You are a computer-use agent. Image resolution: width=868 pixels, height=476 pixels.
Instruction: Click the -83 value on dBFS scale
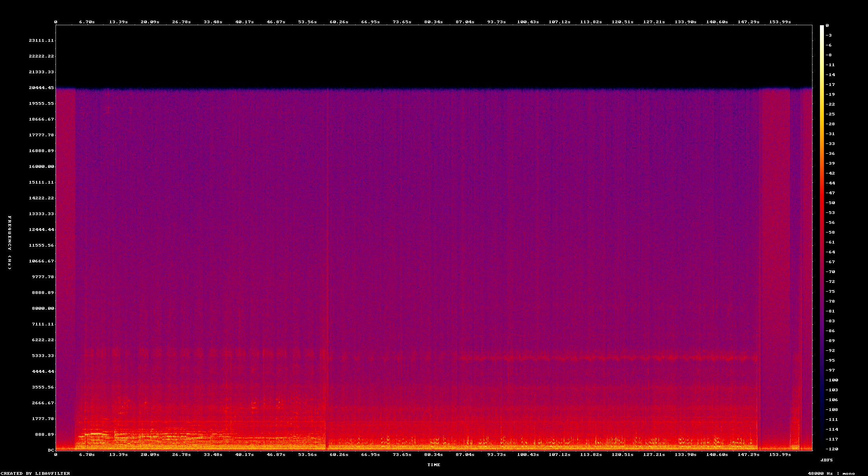[830, 321]
